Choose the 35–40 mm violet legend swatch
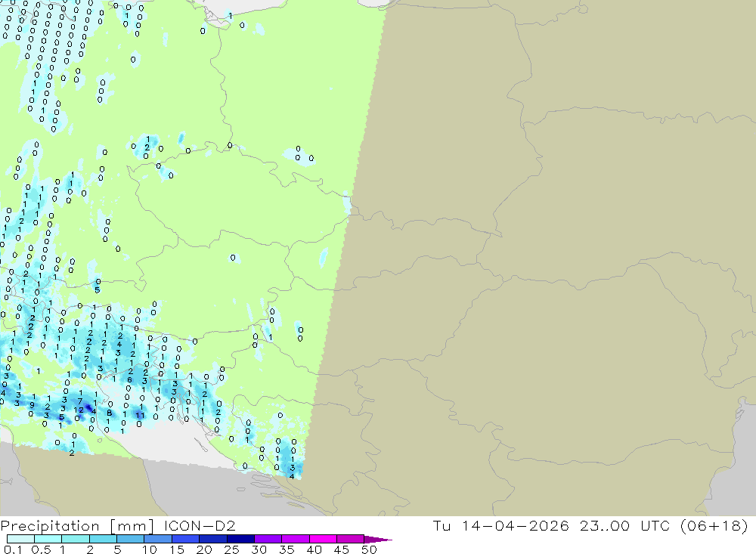This screenshot has width=756, height=554. pos(295,539)
